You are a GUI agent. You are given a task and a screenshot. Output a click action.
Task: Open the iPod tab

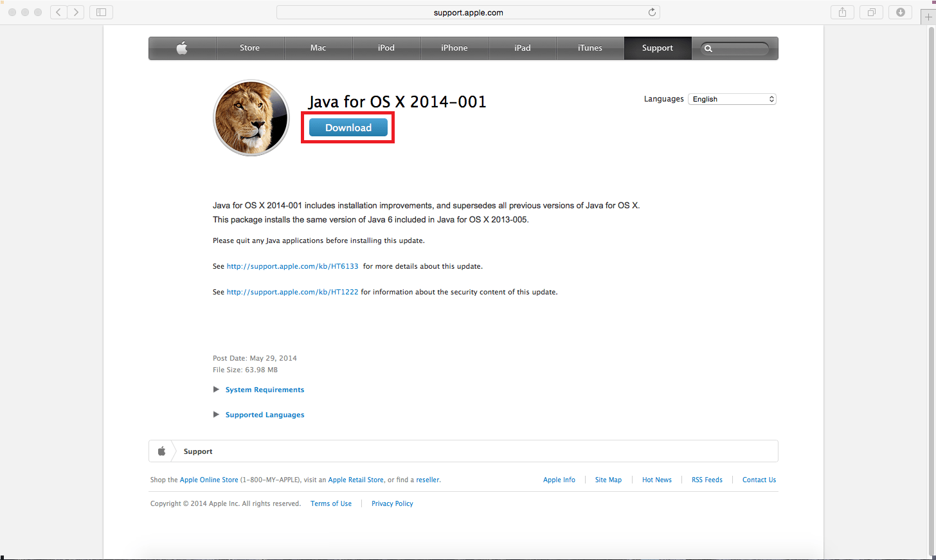[x=386, y=48]
